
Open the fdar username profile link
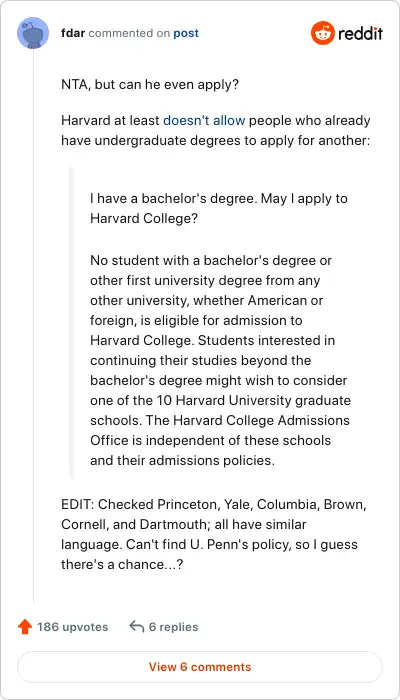pos(73,33)
